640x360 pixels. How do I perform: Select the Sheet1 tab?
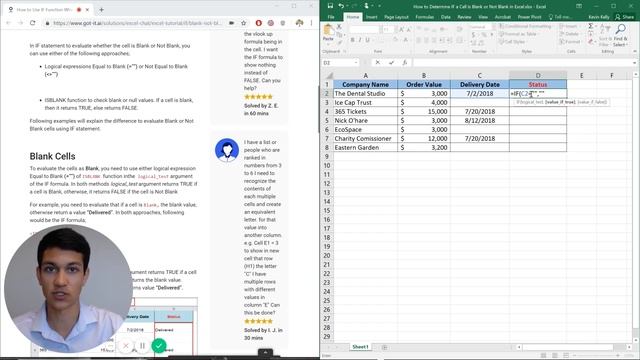[x=360, y=347]
